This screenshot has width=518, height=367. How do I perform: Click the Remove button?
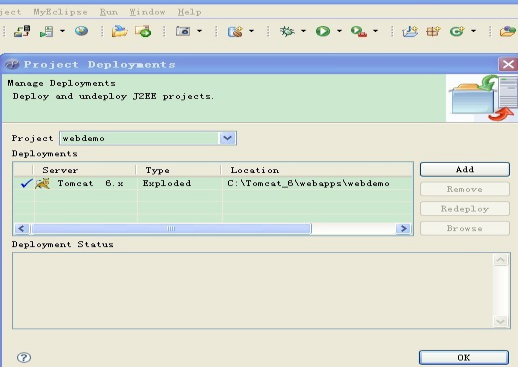tap(465, 189)
